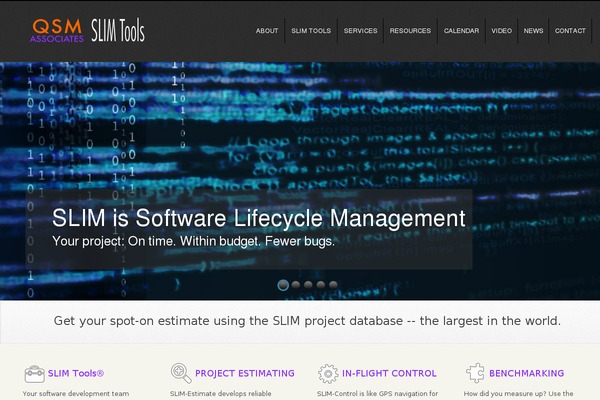Click the puzzle piece Benchmarking icon

(x=475, y=373)
